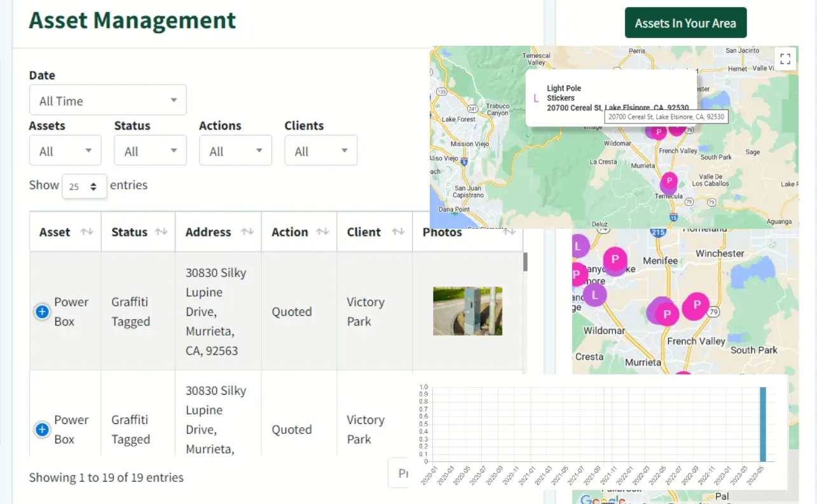Change the Show entries count selector
The height and width of the screenshot is (504, 817).
coord(84,186)
